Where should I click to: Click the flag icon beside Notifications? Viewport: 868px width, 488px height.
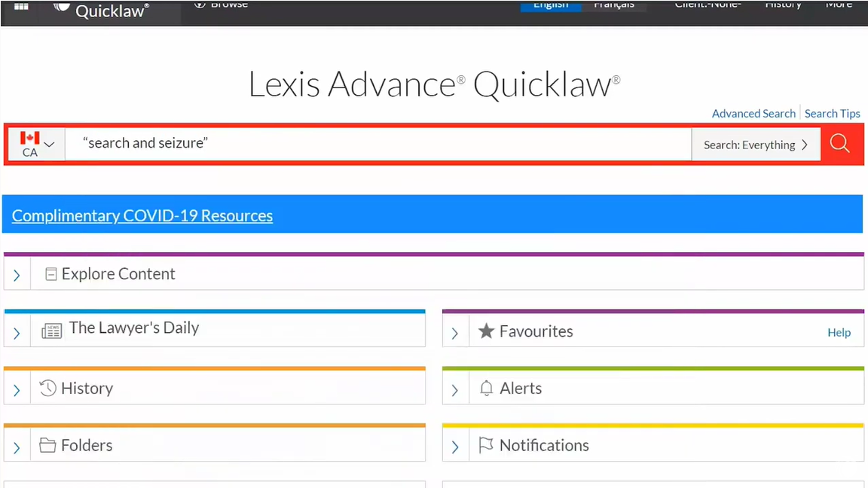click(x=486, y=446)
